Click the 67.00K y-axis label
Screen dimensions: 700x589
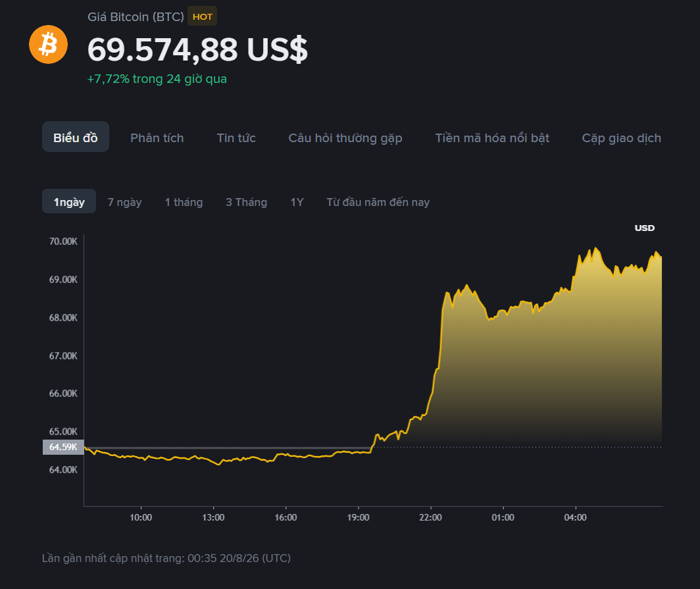tap(63, 356)
